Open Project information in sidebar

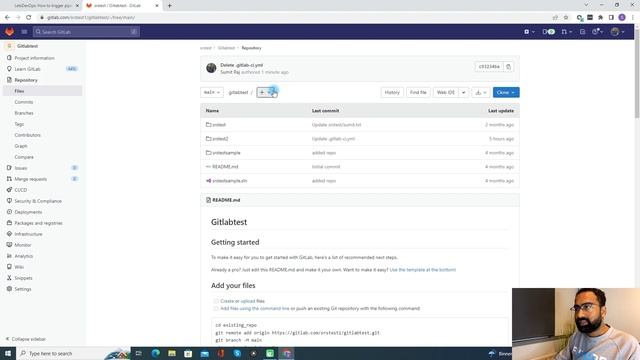pos(34,58)
